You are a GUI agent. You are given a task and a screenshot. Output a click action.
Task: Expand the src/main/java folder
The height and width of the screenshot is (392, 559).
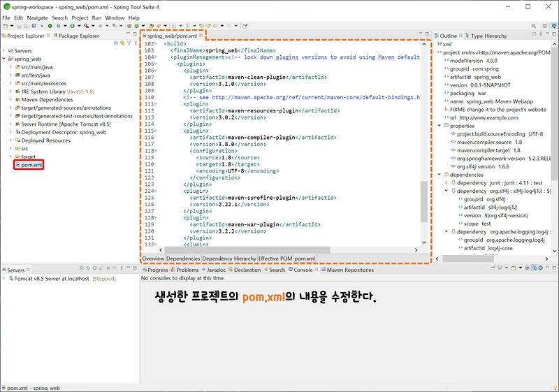10,66
